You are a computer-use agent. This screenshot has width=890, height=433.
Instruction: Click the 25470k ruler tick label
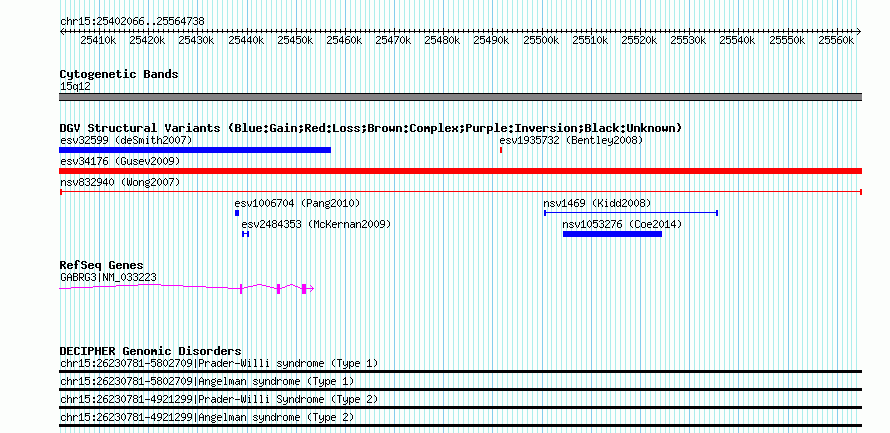click(x=394, y=40)
